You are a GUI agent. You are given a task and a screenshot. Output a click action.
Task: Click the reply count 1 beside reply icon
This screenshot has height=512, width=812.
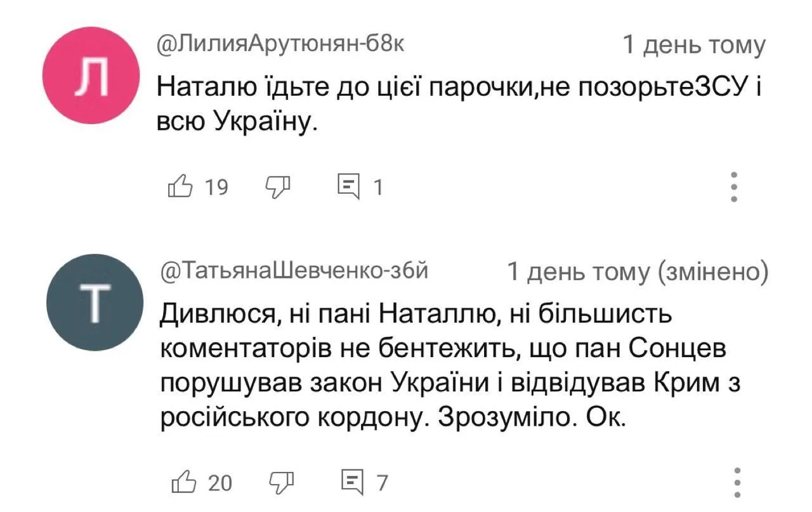coord(378,187)
